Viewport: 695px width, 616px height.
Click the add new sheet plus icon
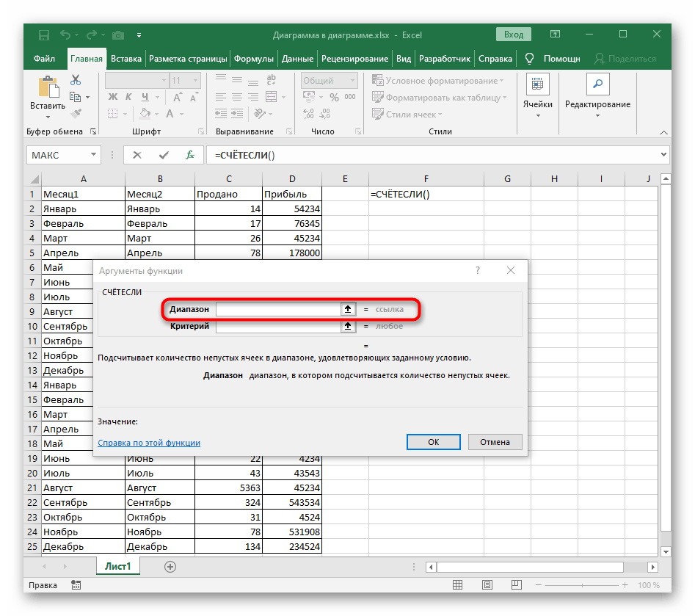170,566
